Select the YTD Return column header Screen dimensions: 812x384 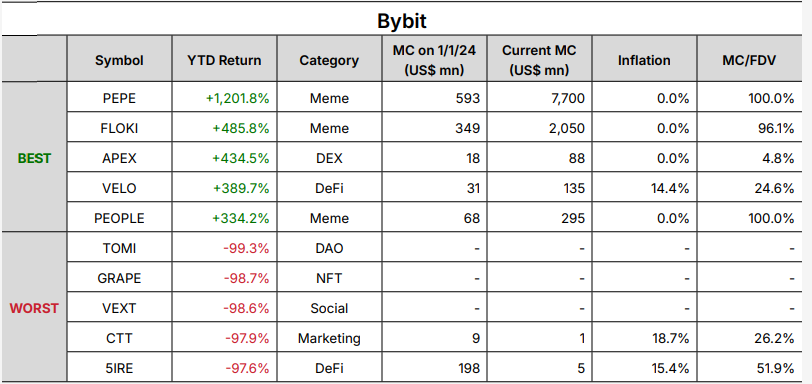(x=224, y=59)
